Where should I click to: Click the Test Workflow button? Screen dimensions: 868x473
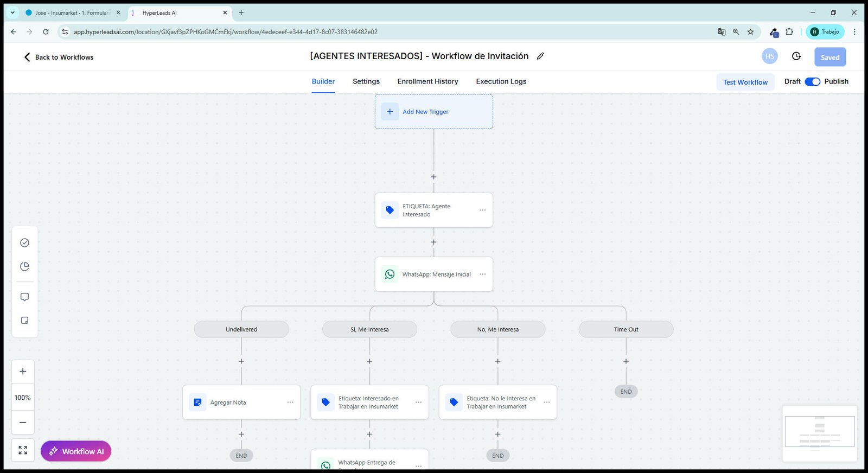coord(745,82)
